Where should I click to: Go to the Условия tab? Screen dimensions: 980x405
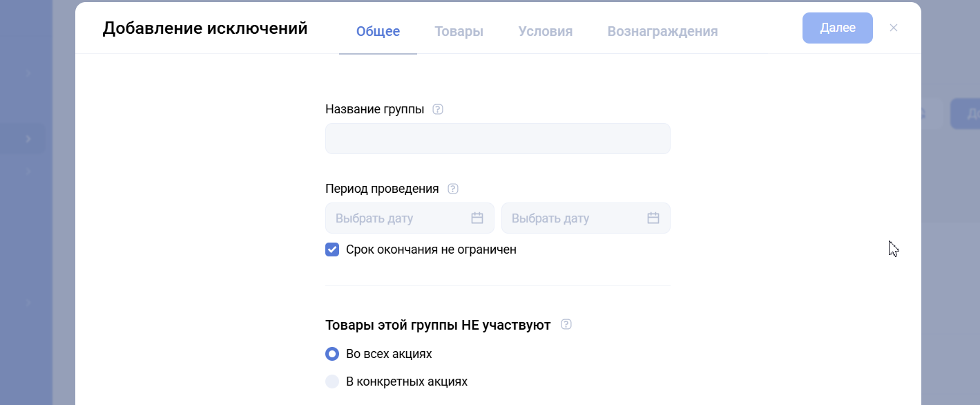pyautogui.click(x=546, y=31)
